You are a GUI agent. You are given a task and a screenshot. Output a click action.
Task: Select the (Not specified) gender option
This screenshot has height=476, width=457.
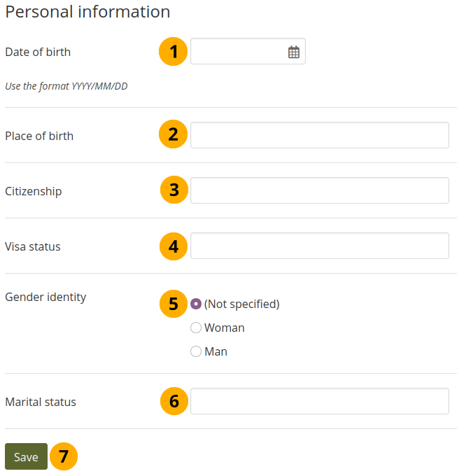pyautogui.click(x=196, y=304)
